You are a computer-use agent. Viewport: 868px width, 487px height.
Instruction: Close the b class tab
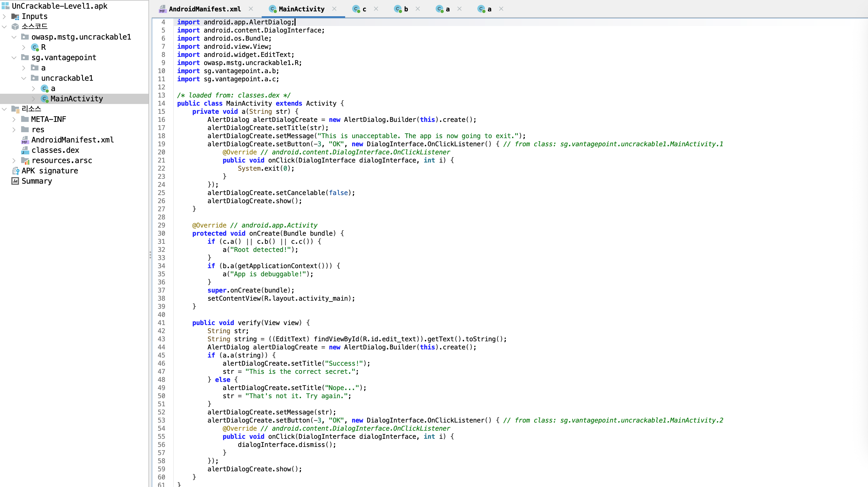pos(418,9)
